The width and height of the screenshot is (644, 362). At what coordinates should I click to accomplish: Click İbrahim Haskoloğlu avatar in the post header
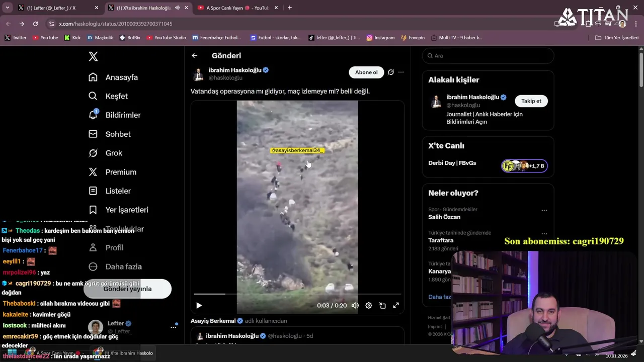coord(198,74)
